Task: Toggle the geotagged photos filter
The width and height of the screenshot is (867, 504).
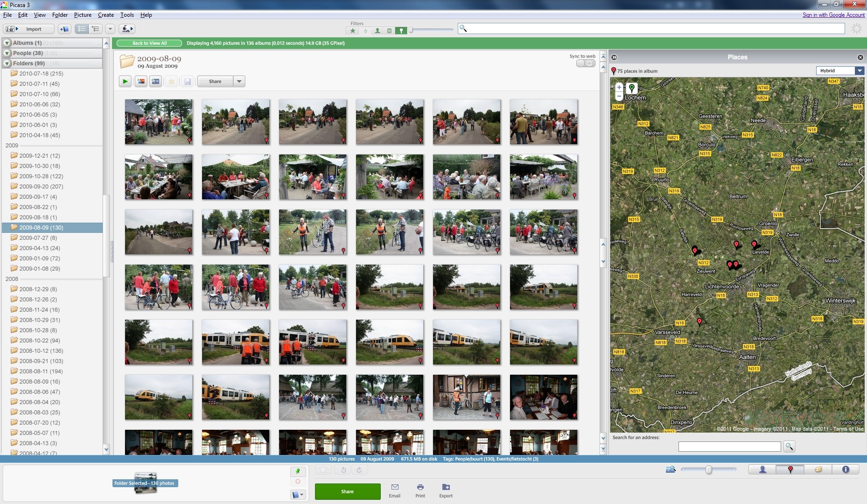Action: coord(401,31)
